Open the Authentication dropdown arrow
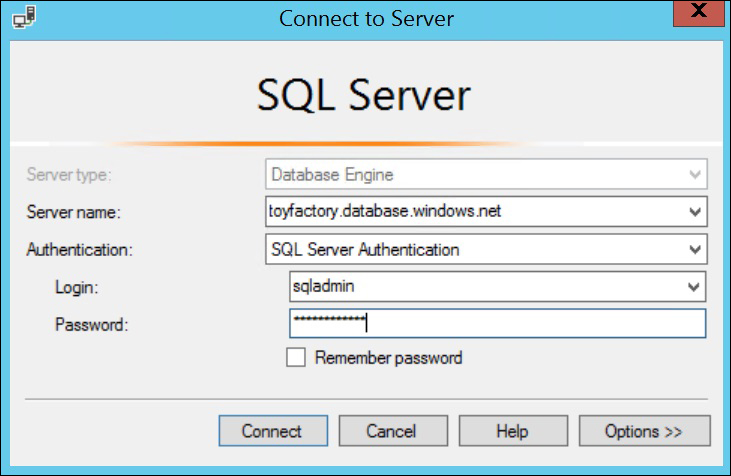The height and width of the screenshot is (476, 731). point(695,250)
